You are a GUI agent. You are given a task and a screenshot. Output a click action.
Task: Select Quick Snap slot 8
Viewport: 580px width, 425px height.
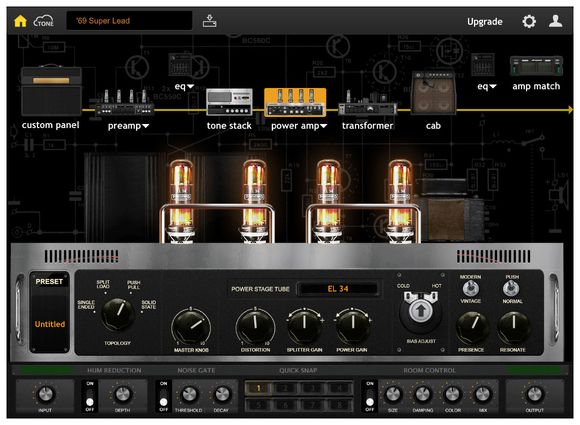[x=340, y=405]
